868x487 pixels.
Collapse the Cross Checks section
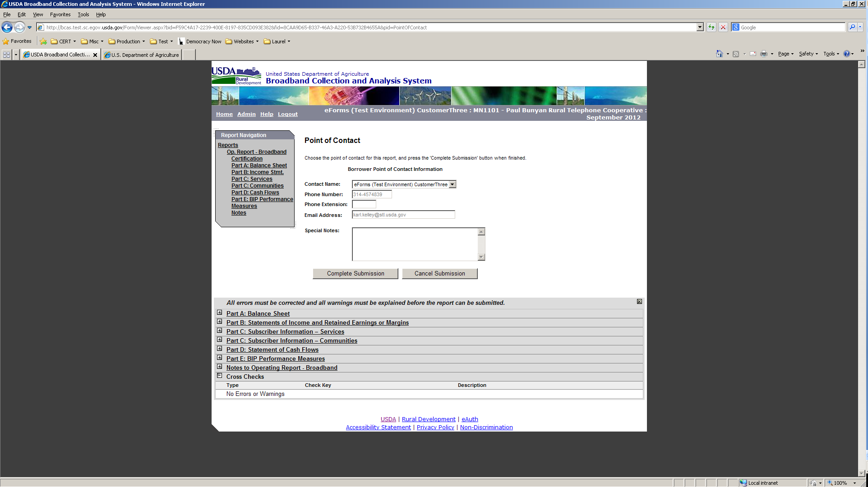(x=220, y=376)
